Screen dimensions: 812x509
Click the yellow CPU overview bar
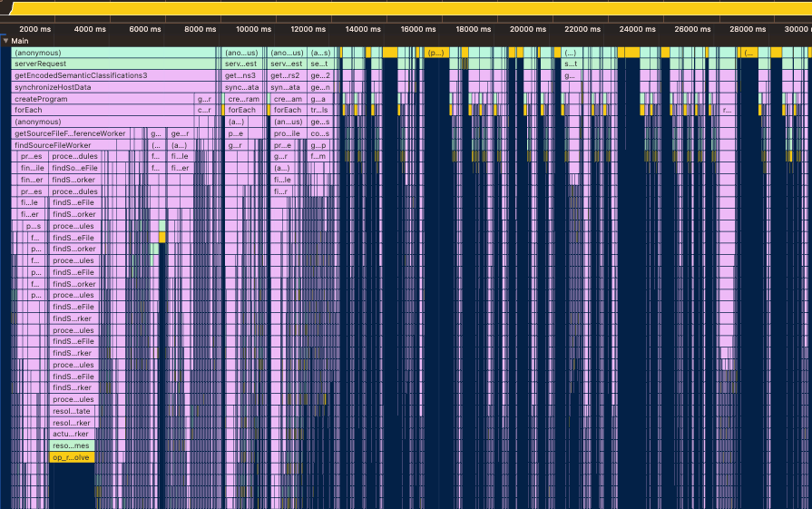pyautogui.click(x=408, y=7)
